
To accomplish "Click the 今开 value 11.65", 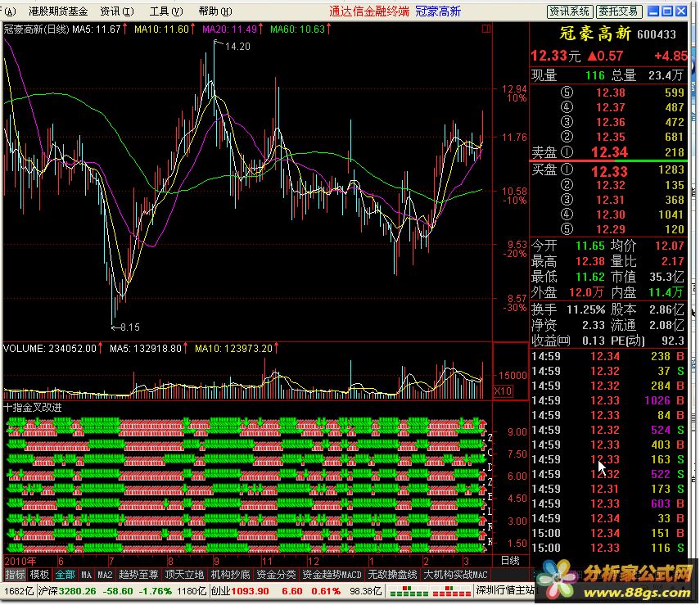I will (x=590, y=246).
